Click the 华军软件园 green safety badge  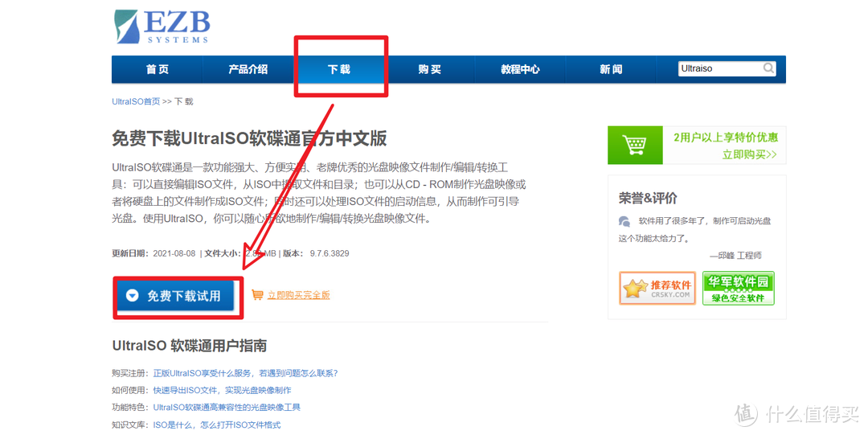click(x=738, y=288)
